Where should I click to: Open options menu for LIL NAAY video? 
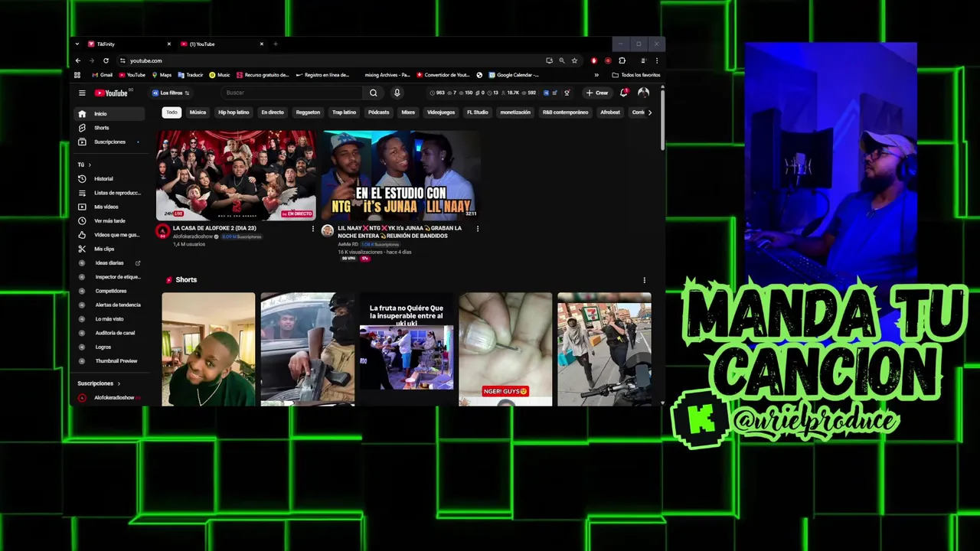[477, 229]
